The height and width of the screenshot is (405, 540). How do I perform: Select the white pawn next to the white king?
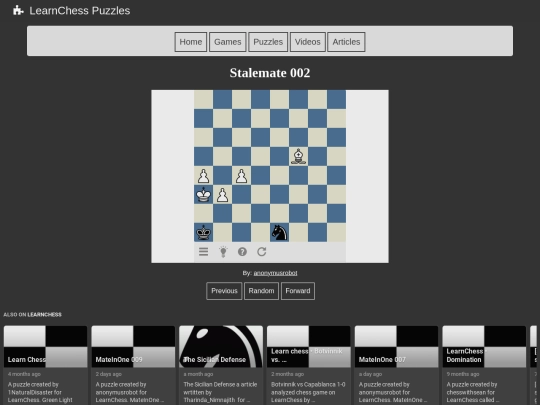(x=222, y=195)
